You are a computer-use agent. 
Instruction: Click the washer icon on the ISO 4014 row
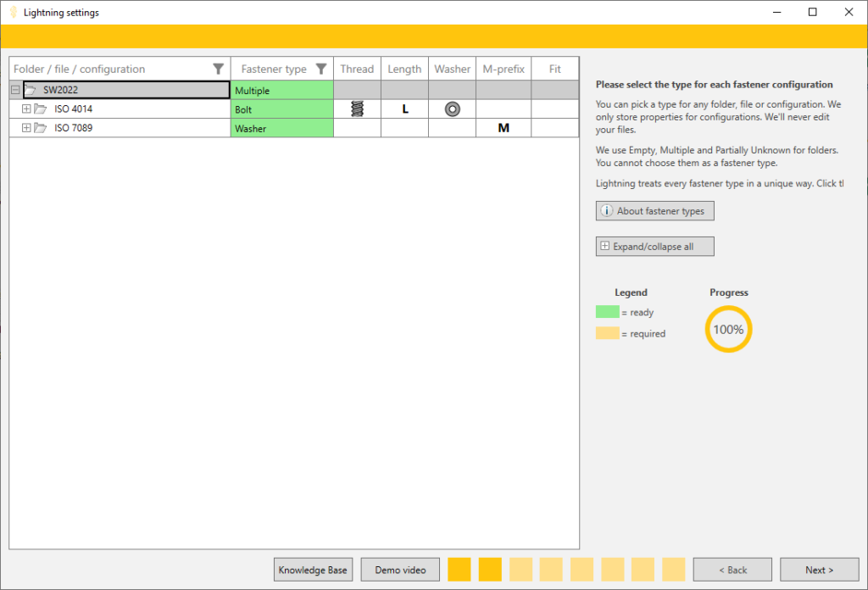point(452,109)
